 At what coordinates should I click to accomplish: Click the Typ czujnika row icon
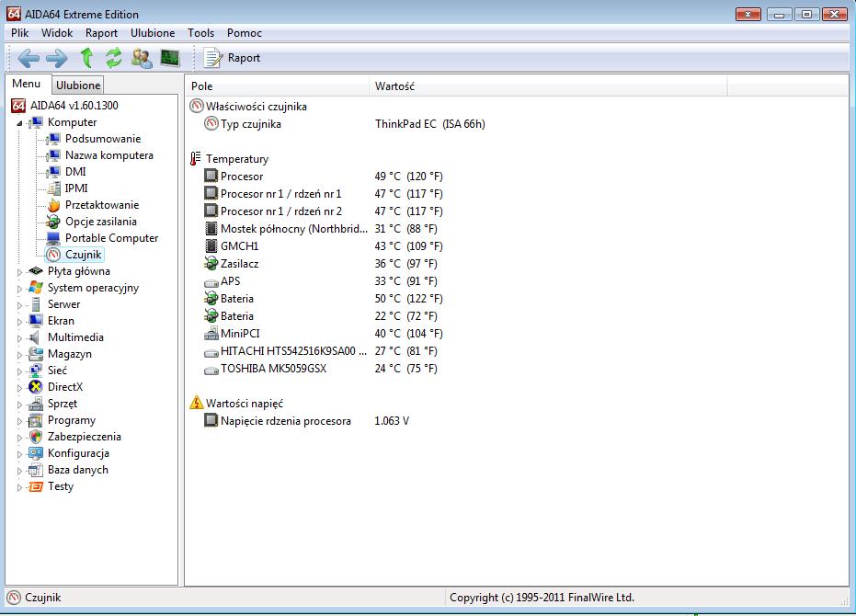click(x=211, y=123)
